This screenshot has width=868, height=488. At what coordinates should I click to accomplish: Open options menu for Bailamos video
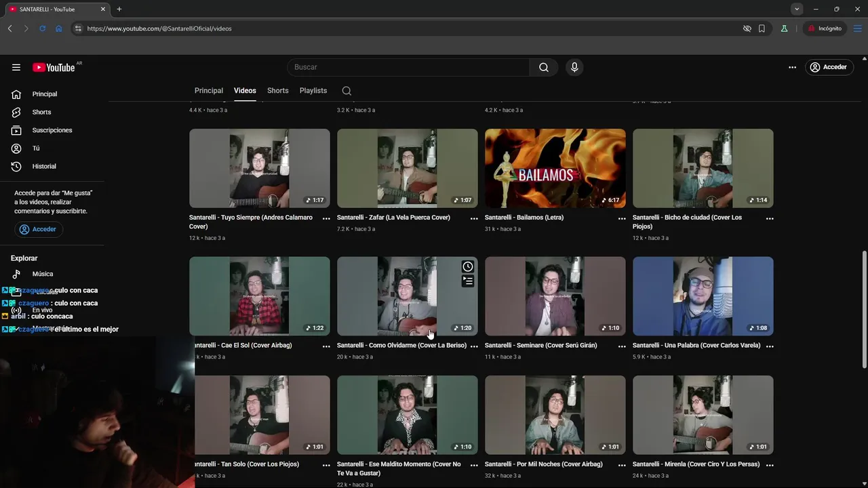(622, 218)
